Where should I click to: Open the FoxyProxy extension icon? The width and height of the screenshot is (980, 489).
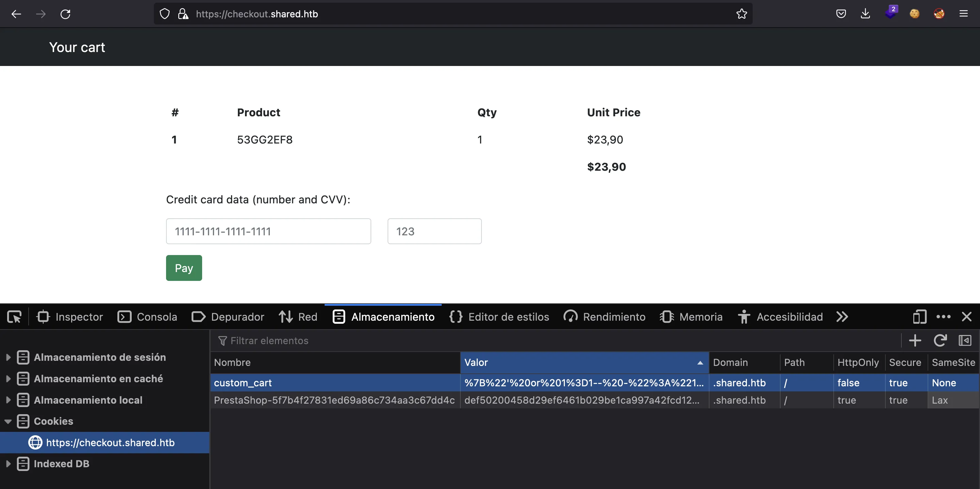939,14
